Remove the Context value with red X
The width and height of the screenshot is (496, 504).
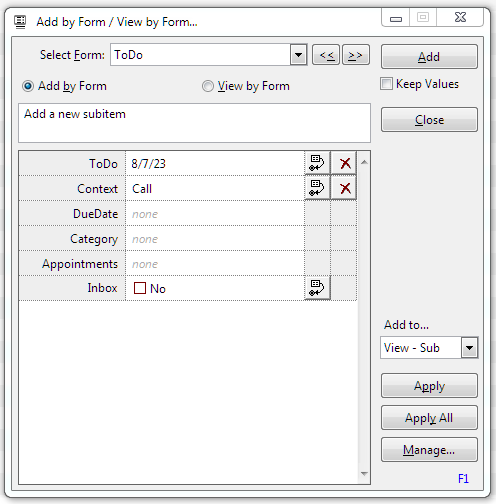pyautogui.click(x=344, y=188)
